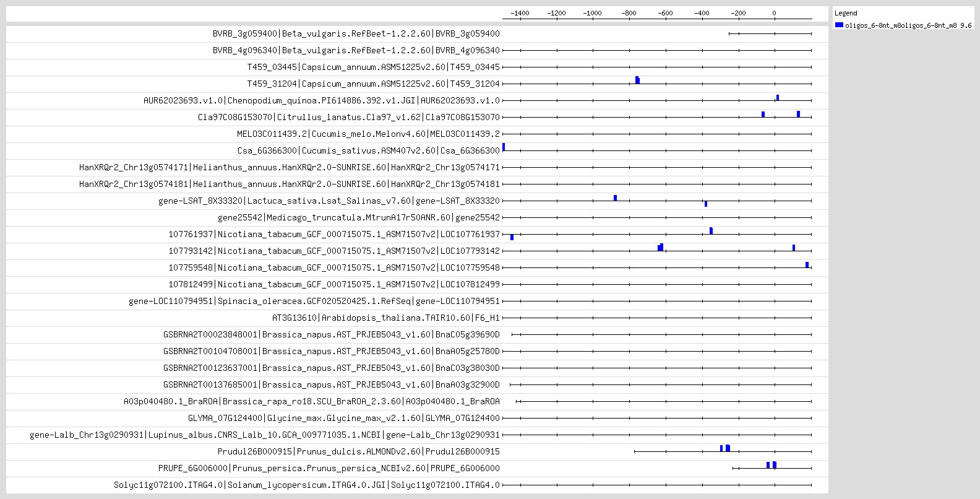Select the gene25542 Medicago_truncatula row label
The width and height of the screenshot is (980, 499).
point(359,217)
